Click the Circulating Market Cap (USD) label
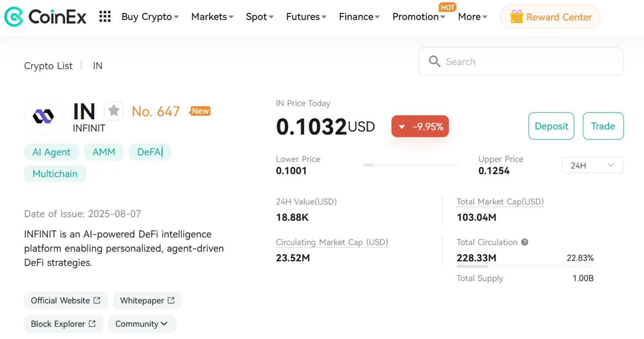The image size is (644, 339). tap(332, 242)
